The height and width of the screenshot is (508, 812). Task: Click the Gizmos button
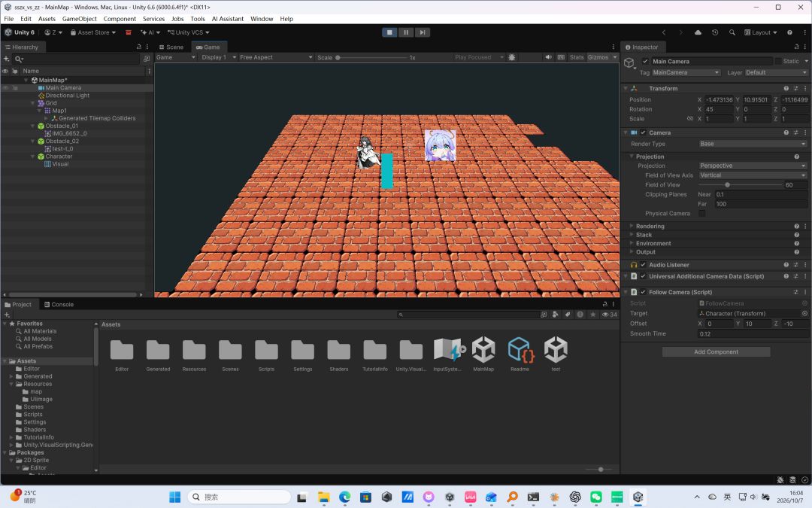point(598,57)
